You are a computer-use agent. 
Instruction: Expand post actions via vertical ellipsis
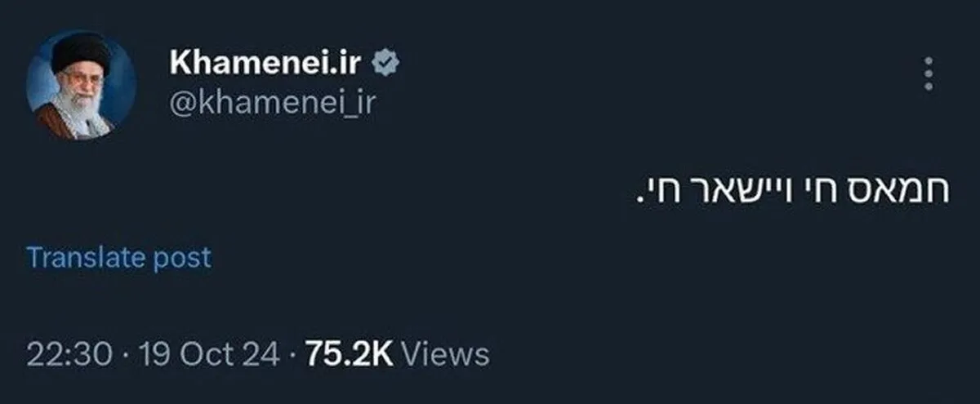928,73
